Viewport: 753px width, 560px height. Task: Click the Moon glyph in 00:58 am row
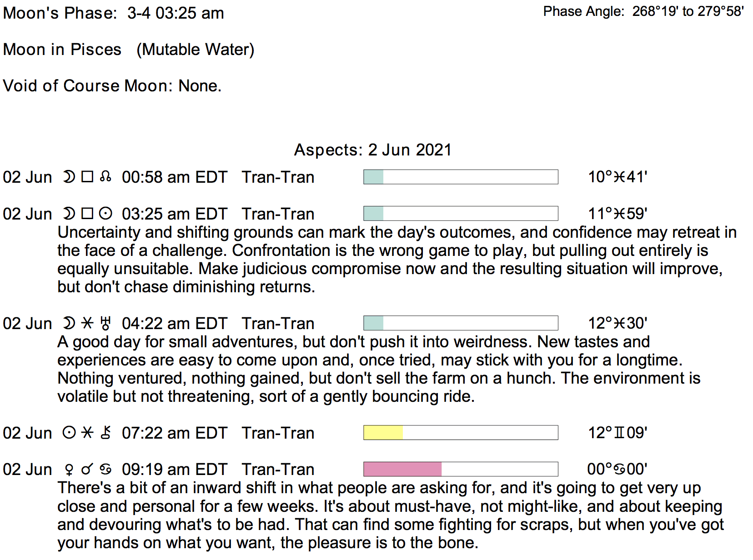pos(69,177)
